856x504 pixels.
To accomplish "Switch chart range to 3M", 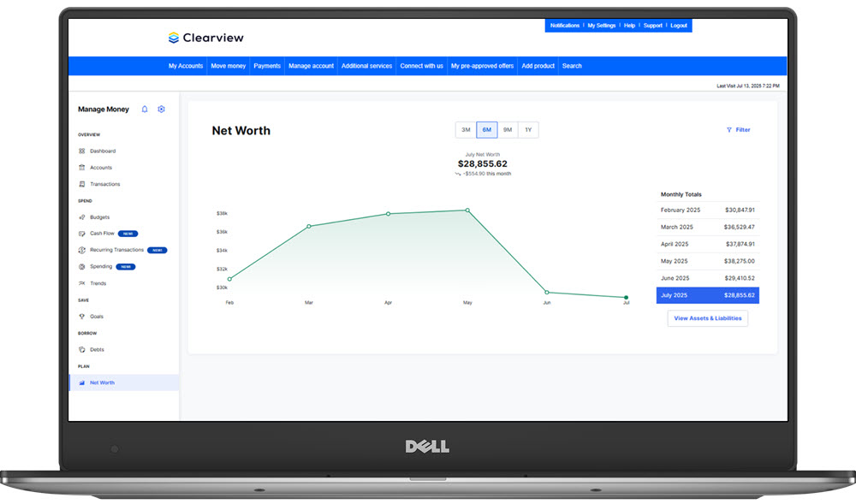I will [x=466, y=130].
